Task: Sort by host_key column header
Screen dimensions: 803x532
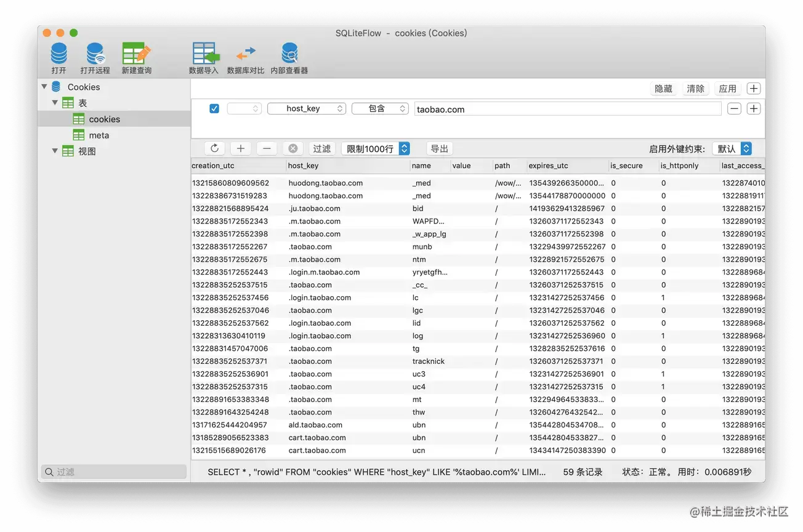Action: (x=349, y=166)
